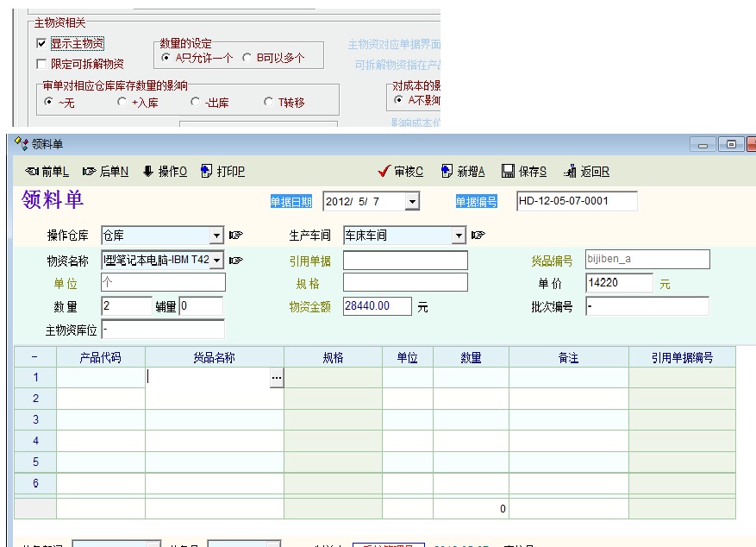Click the 前单L previous document button
Screen dimensions: 756x547
pos(47,172)
